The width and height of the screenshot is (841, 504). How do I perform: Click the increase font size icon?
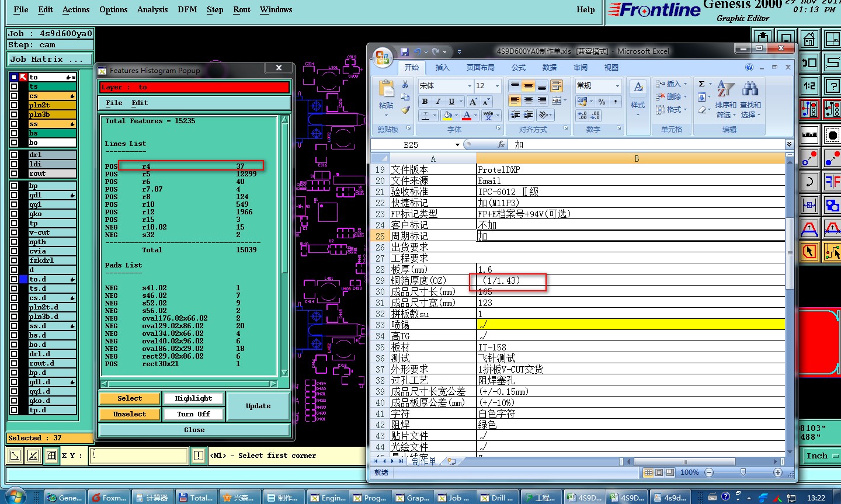click(x=473, y=102)
